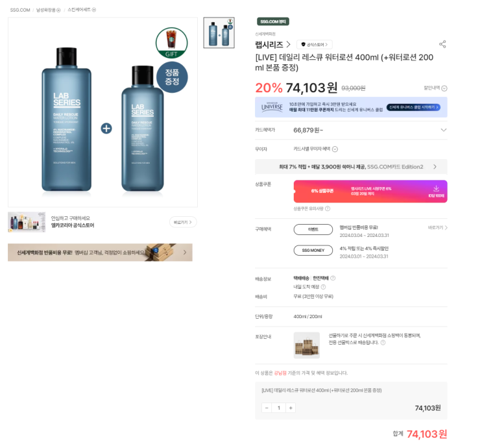Open the 상품쿠폰 유의사항 help icon

pos(328,208)
